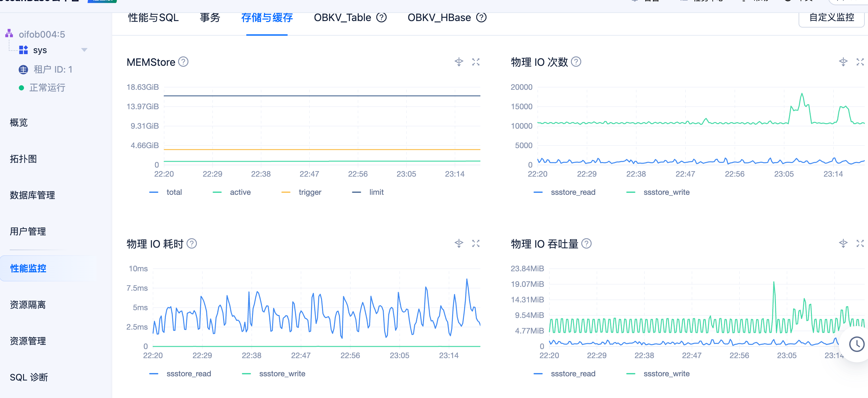
Task: Toggle the trigger series in MEMStore legend
Action: 310,192
